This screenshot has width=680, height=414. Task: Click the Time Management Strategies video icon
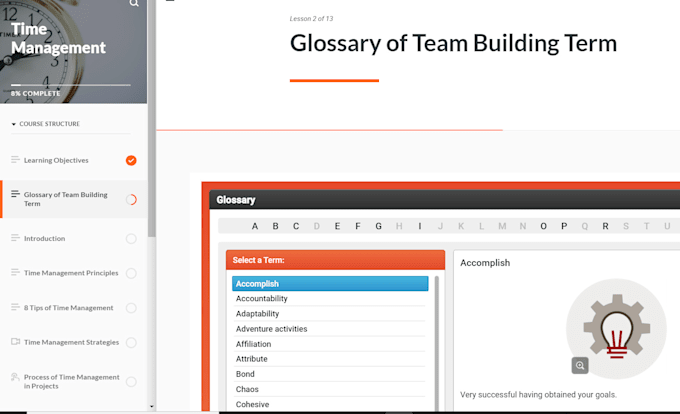click(x=15, y=342)
